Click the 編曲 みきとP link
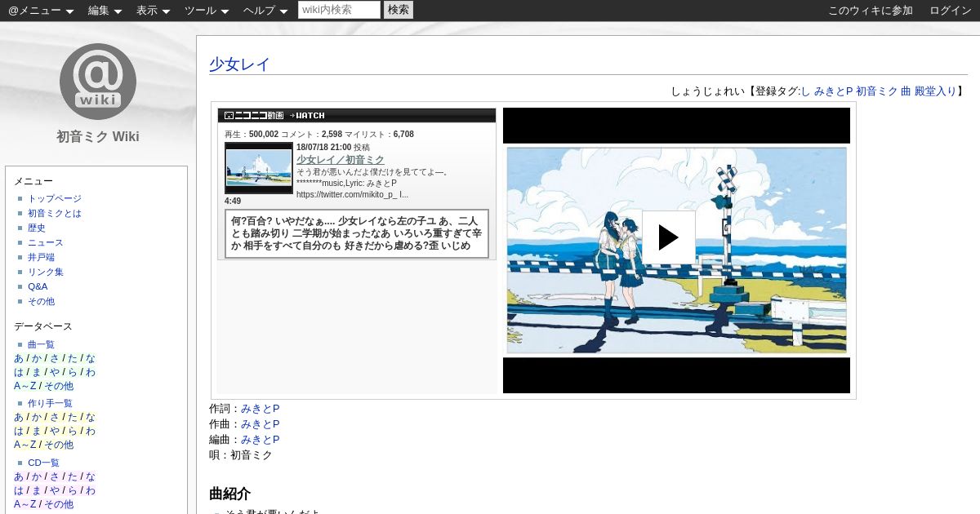Viewport: 980px width, 514px height. pos(260,440)
